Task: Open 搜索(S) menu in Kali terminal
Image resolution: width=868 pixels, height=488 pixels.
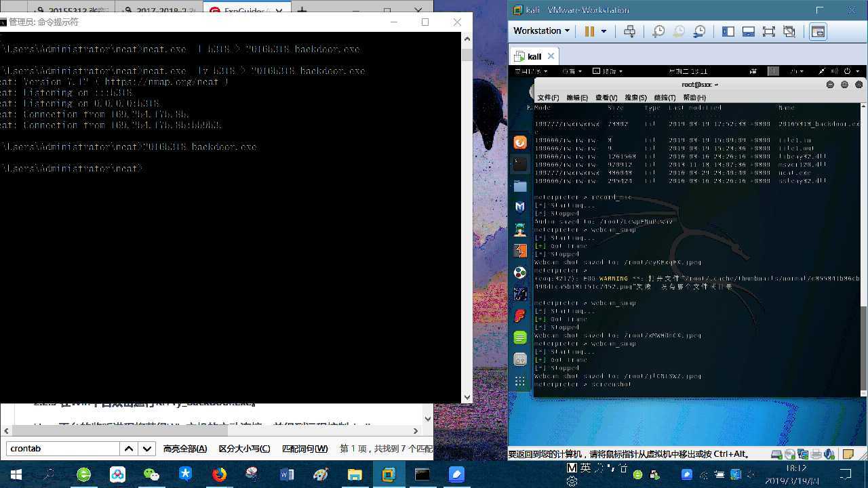Action: 635,98
